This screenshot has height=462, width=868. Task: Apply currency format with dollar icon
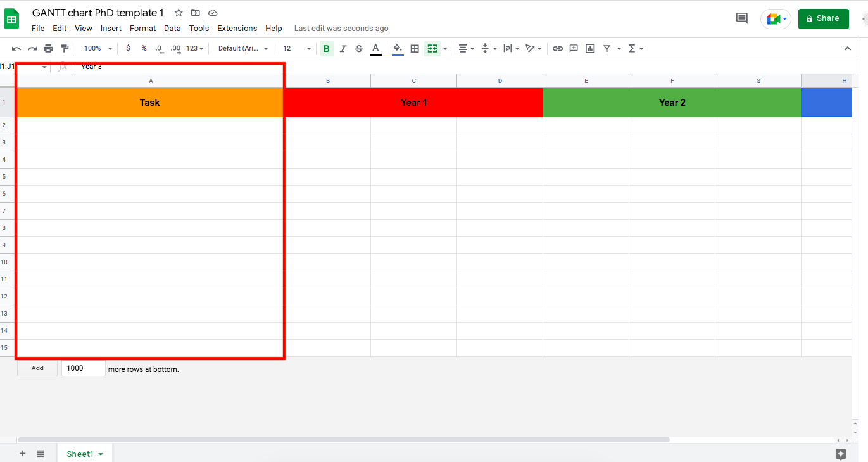[x=127, y=48]
